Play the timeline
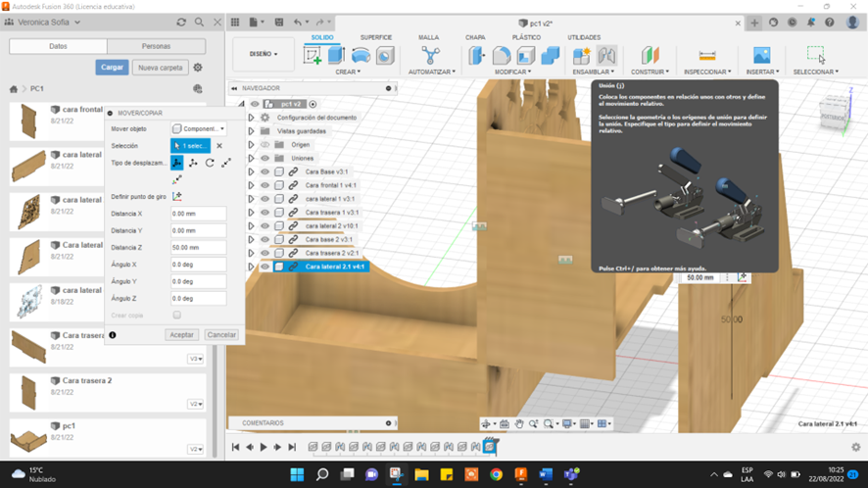 point(264,447)
